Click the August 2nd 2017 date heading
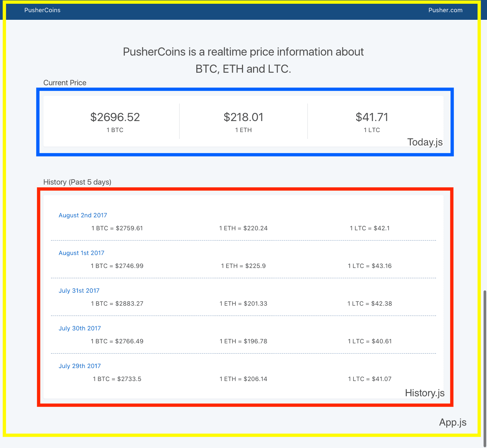The image size is (487, 448). 83,215
